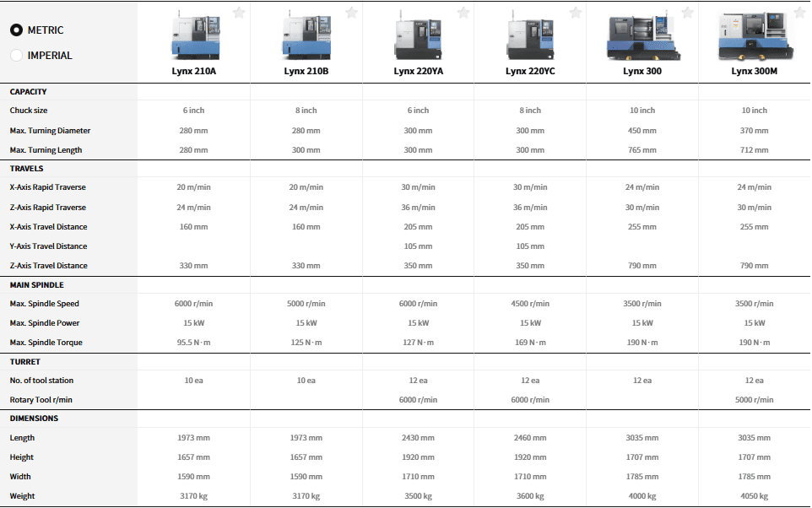
Task: Switch to IMPERIAL units
Action: click(x=16, y=56)
